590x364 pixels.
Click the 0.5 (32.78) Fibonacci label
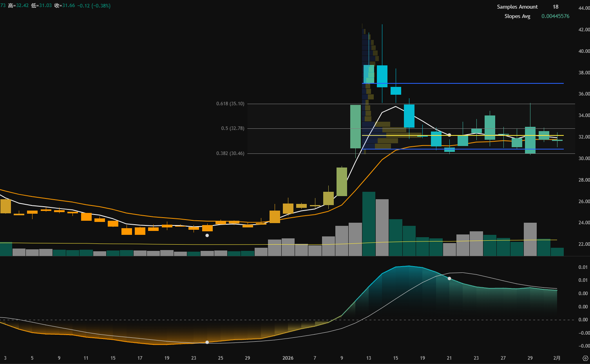click(233, 128)
